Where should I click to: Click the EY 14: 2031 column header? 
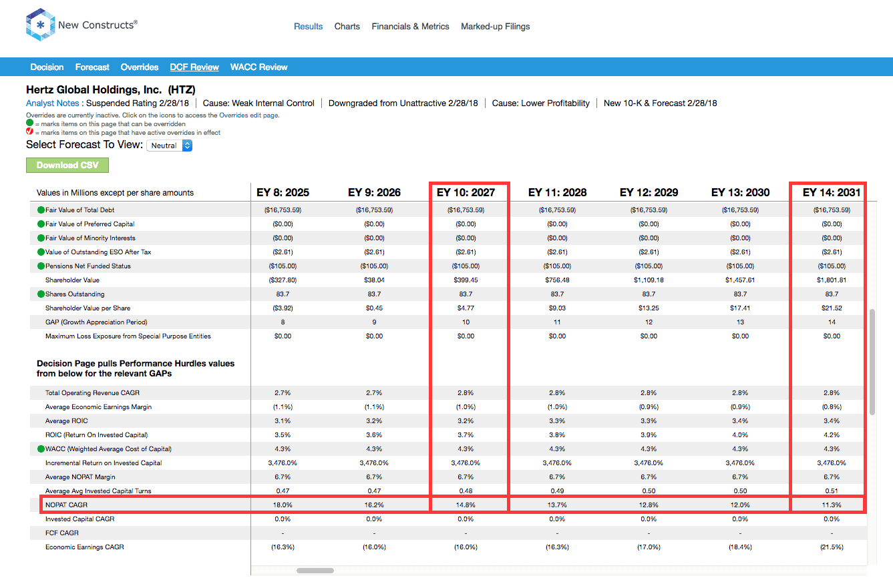coord(832,192)
